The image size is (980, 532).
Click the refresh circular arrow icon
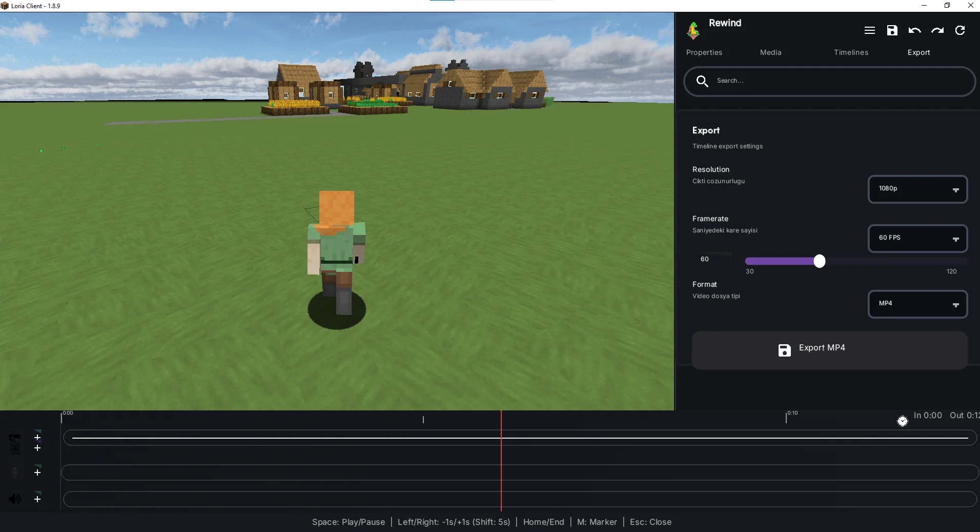click(960, 30)
